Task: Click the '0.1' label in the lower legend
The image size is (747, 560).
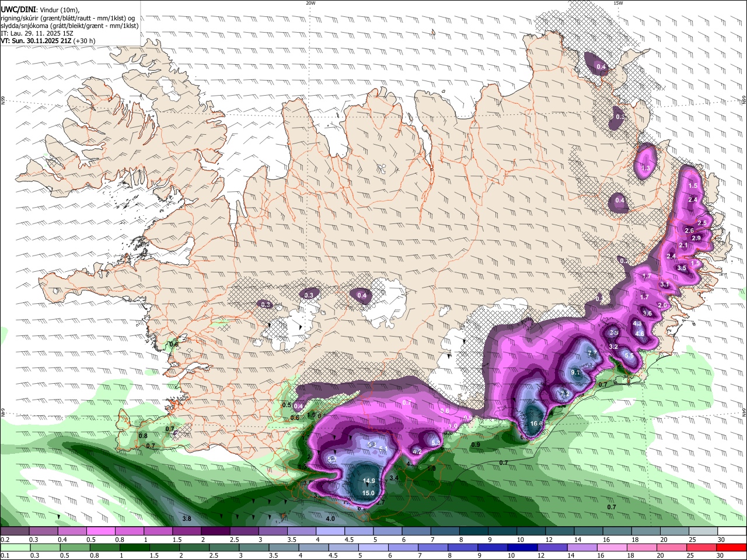Action: (5, 556)
